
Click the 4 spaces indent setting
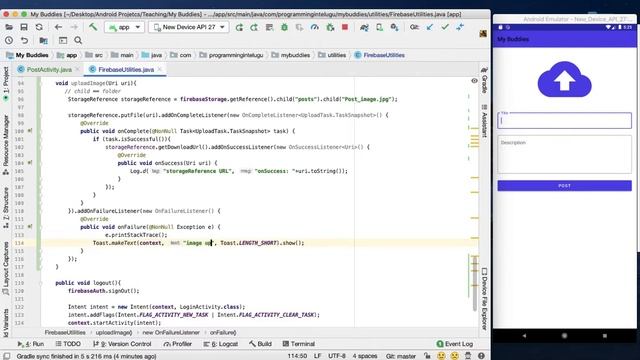pyautogui.click(x=365, y=356)
